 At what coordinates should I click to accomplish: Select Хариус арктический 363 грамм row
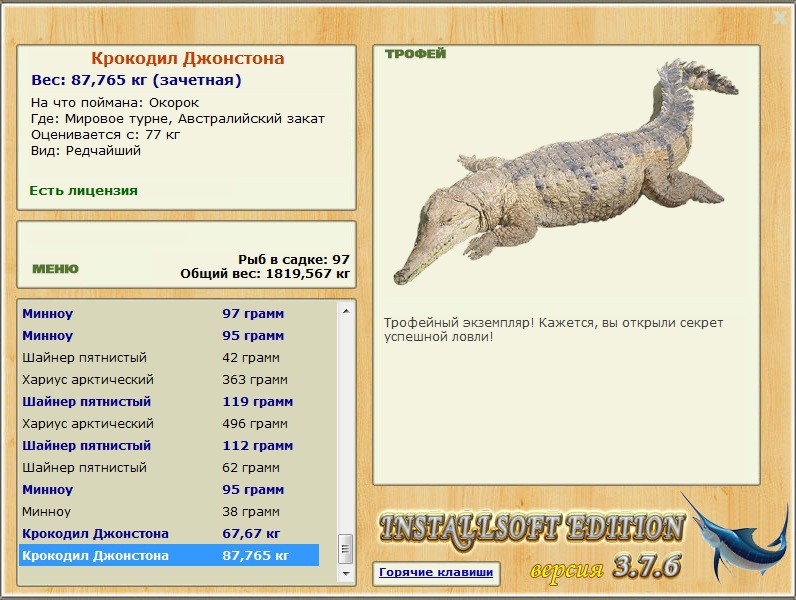pyautogui.click(x=170, y=380)
